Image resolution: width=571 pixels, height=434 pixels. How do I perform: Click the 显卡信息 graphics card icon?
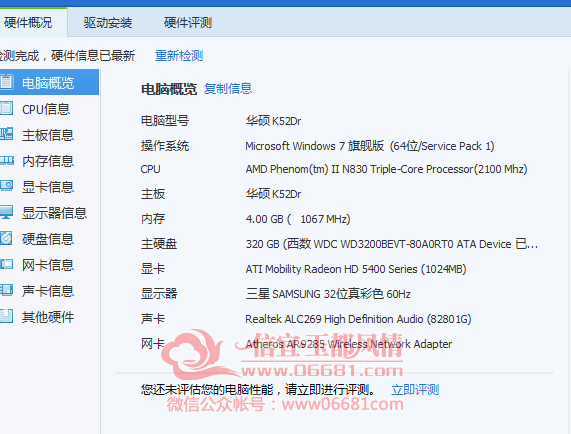click(x=7, y=186)
